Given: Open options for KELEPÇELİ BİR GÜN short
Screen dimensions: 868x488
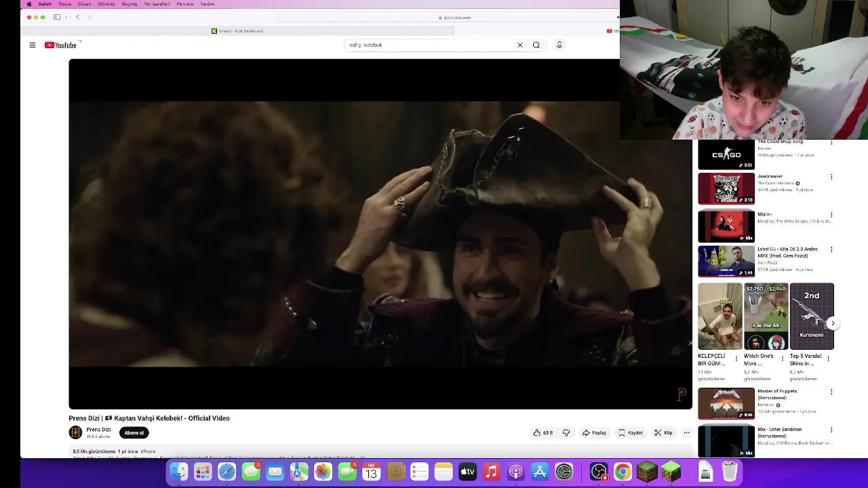Looking at the screenshot, I should click(736, 359).
